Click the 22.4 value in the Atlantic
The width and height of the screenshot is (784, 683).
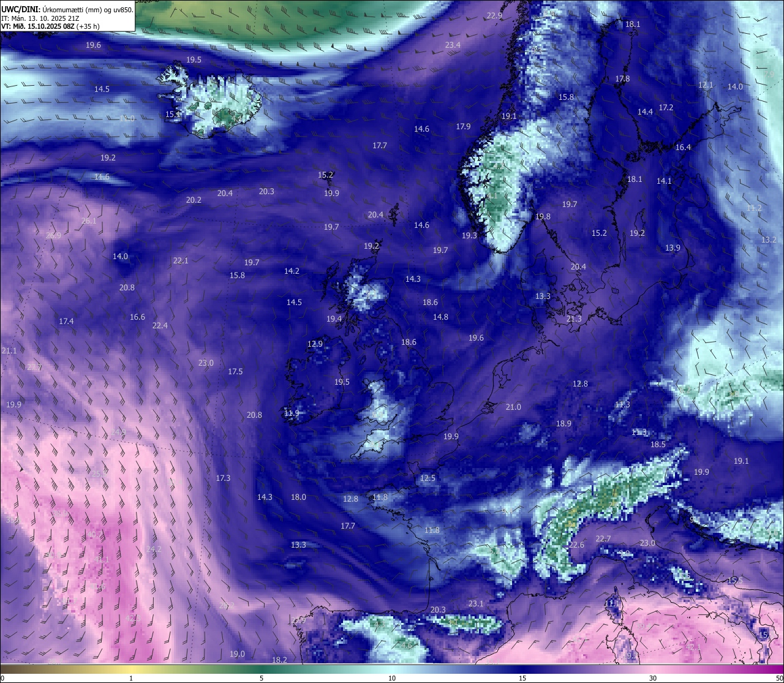(x=160, y=325)
